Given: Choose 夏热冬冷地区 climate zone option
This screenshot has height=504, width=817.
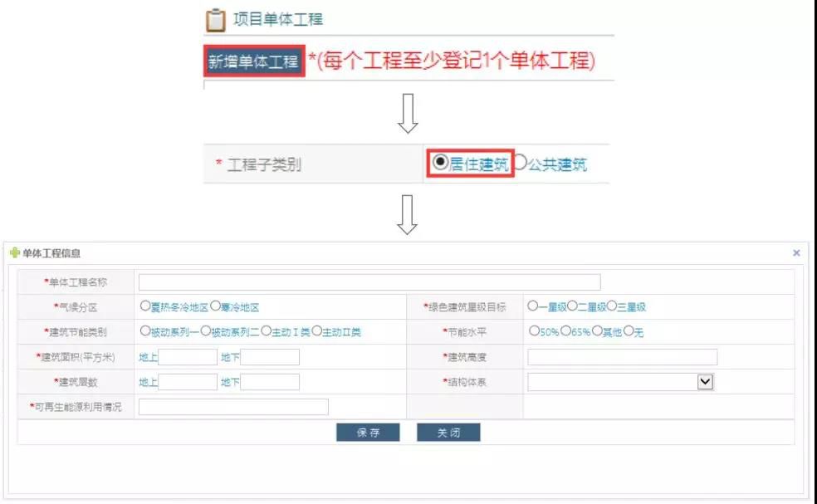Looking at the screenshot, I should [145, 306].
